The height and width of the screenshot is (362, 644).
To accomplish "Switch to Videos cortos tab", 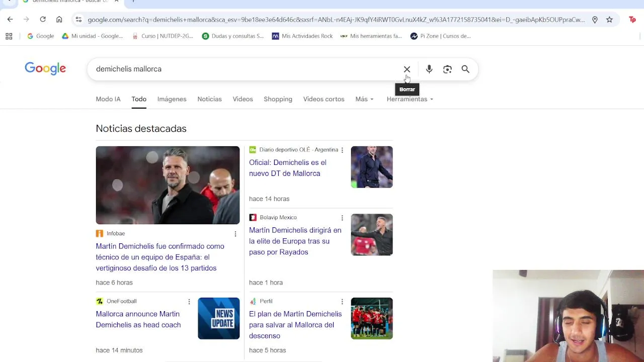I will point(324,99).
